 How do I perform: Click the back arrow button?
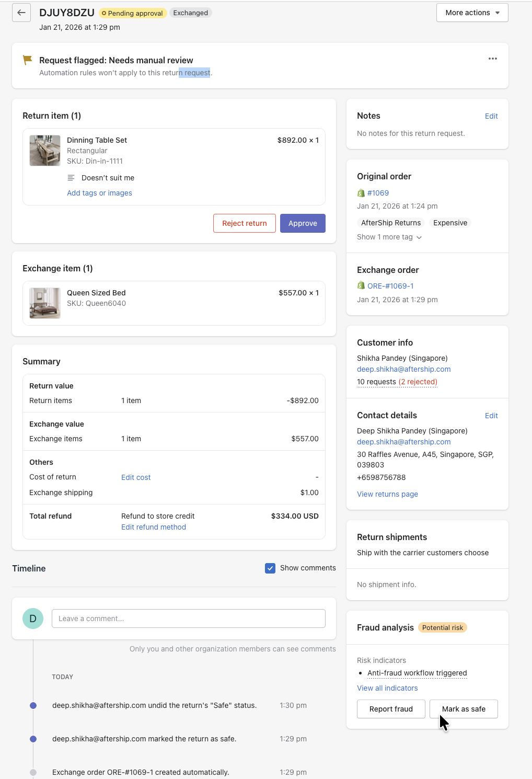click(21, 13)
